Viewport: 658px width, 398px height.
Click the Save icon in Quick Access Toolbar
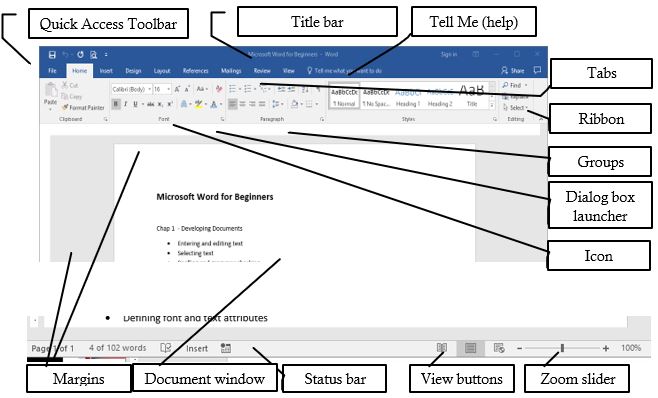52,55
